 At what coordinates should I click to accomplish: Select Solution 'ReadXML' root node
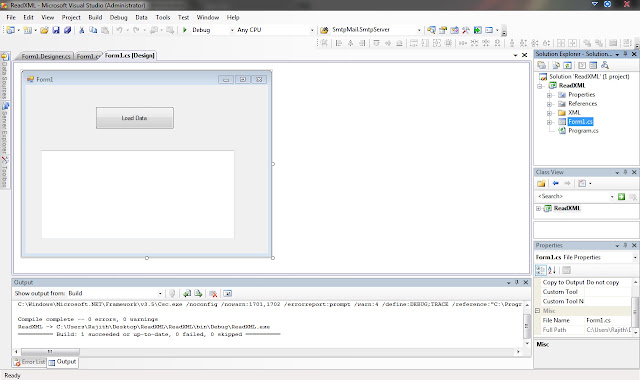589,77
